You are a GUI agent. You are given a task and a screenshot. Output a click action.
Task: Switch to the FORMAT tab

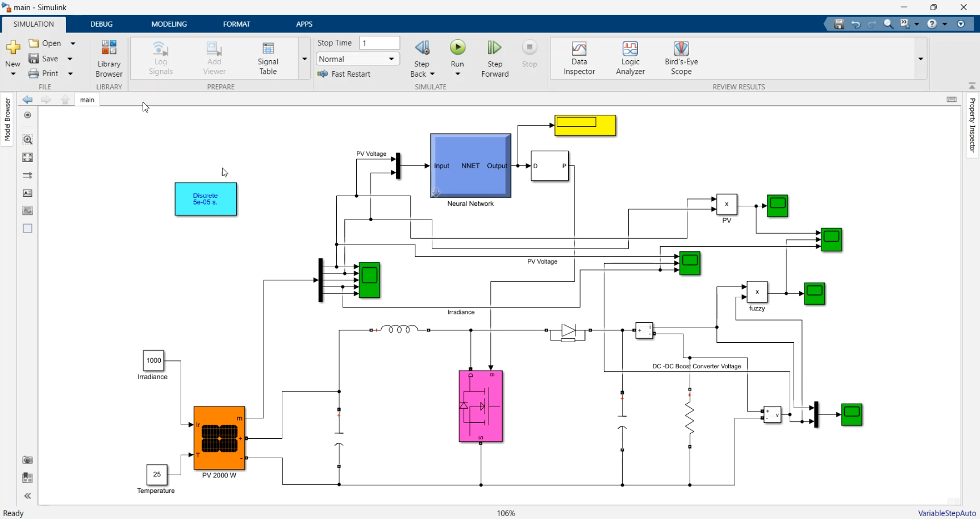click(x=236, y=24)
